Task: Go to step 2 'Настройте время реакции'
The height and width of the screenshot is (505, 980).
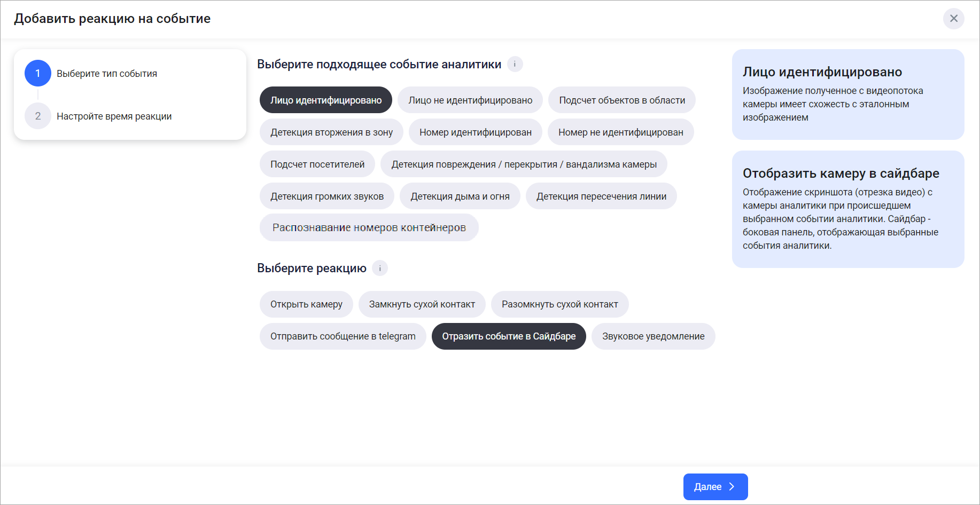Action: pyautogui.click(x=114, y=116)
